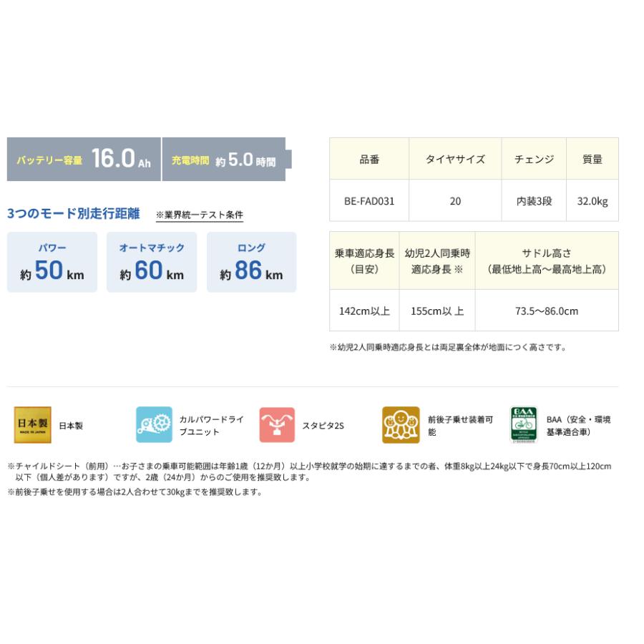
Task: Select the 質量 header cell
Action: coord(592,159)
